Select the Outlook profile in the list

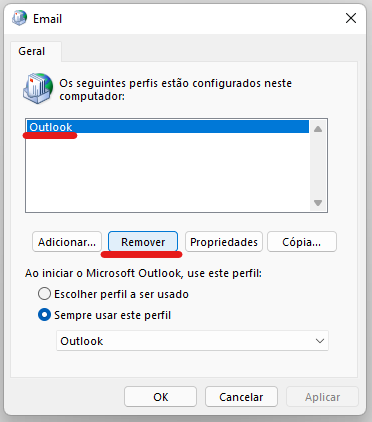168,127
